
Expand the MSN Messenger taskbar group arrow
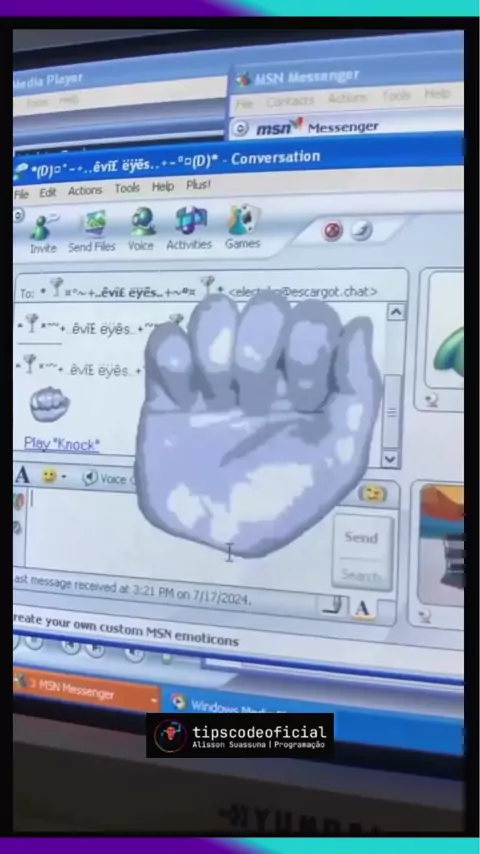[x=154, y=701]
